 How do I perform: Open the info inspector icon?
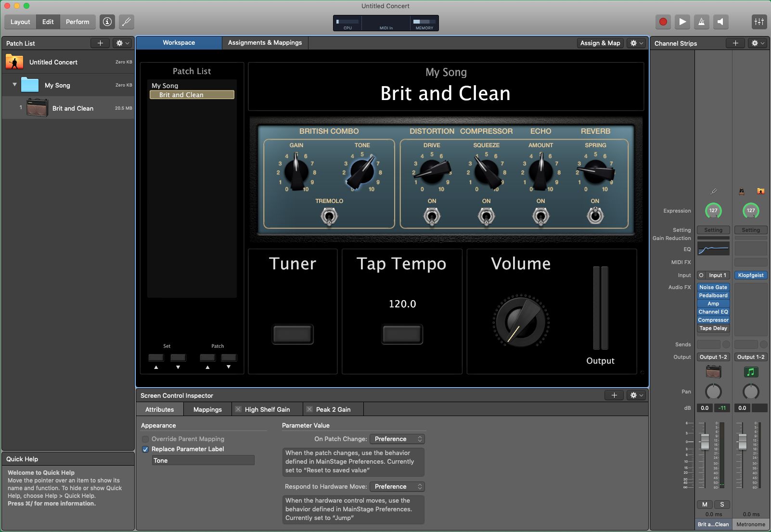tap(107, 22)
